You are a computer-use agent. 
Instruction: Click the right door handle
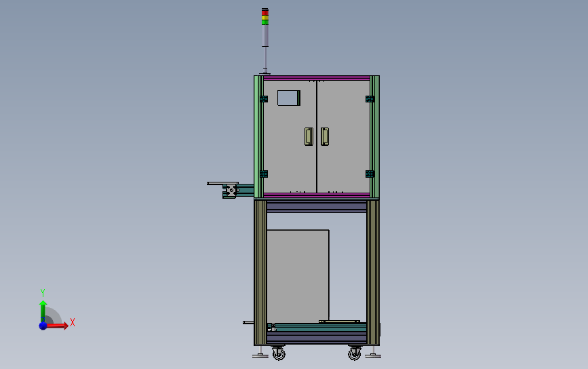coord(325,136)
